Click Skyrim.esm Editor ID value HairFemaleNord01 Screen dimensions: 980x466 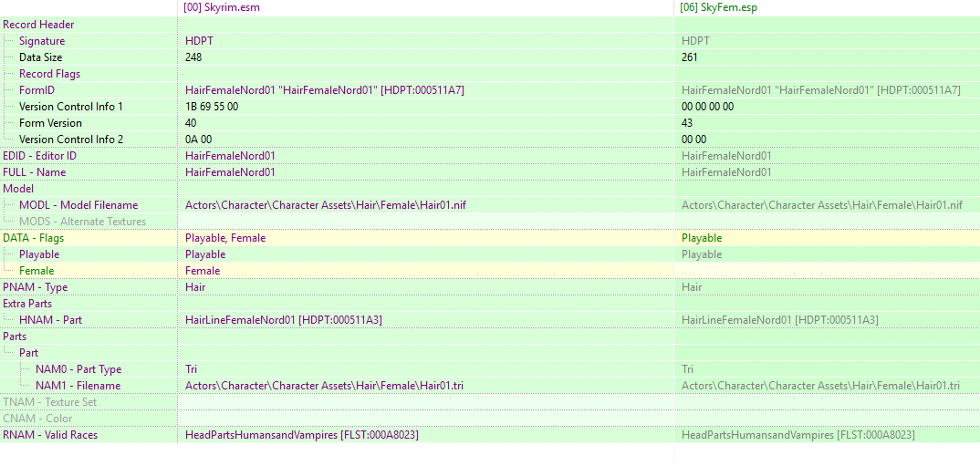[230, 156]
